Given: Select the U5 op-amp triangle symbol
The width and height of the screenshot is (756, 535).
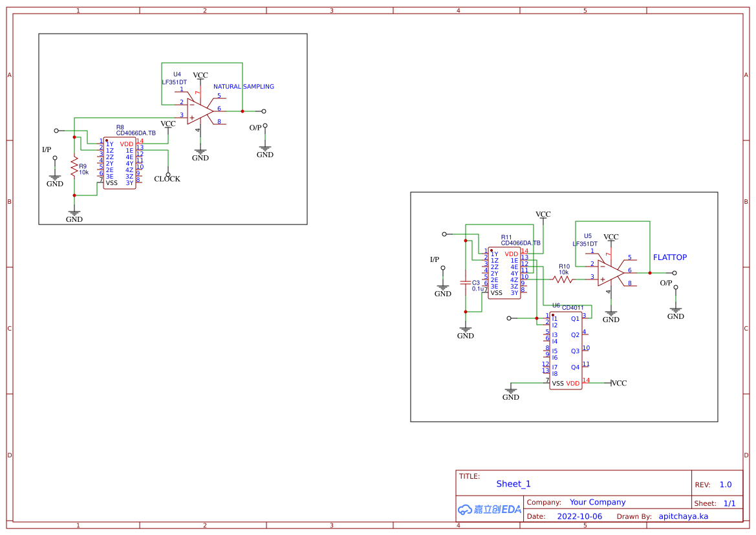Looking at the screenshot, I should (610, 273).
